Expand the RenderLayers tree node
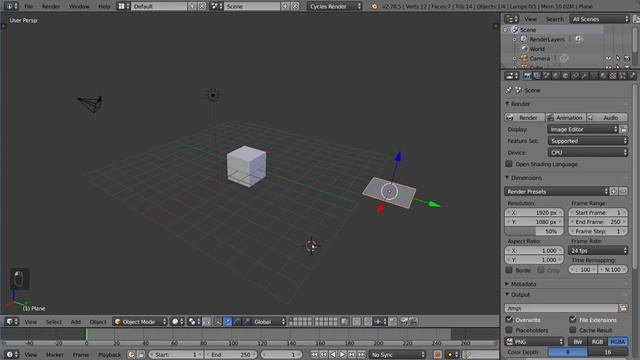The image size is (640, 360). [514, 40]
